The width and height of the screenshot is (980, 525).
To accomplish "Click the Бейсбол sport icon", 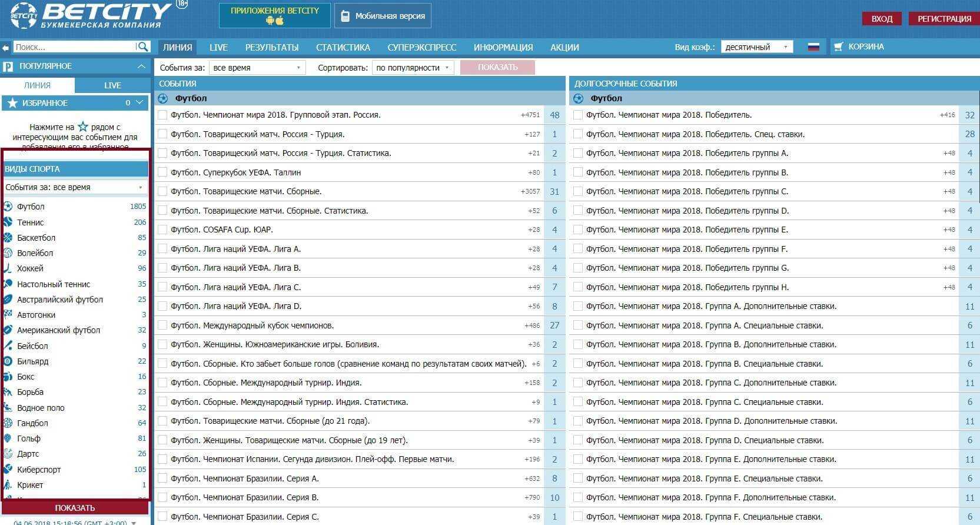I will [8, 345].
